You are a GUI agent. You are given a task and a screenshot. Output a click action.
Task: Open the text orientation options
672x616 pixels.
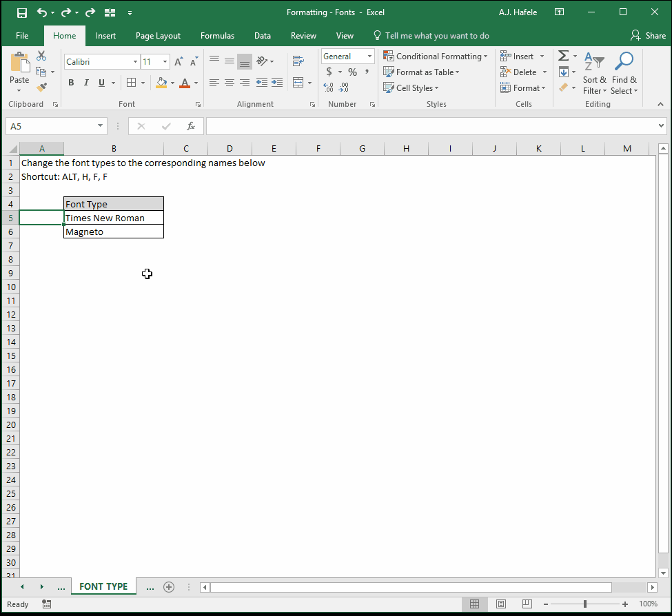265,61
